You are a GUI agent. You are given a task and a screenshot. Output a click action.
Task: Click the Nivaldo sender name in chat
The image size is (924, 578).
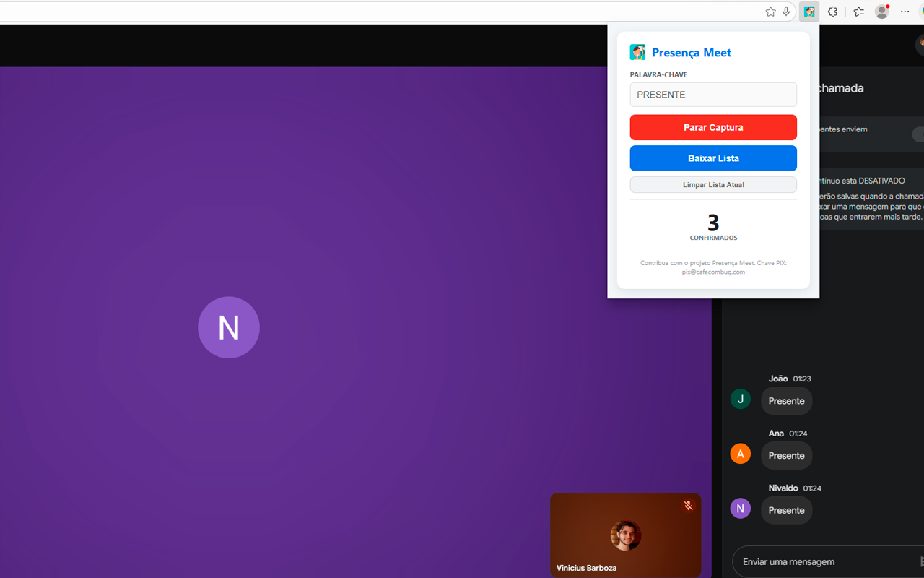[x=783, y=488]
